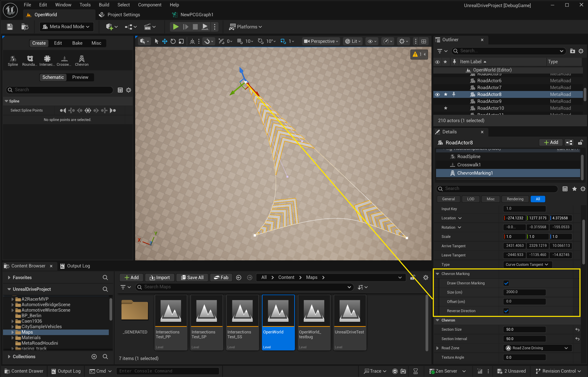Image resolution: width=588 pixels, height=377 pixels.
Task: Switch to the Bake tab
Action: (x=77, y=43)
